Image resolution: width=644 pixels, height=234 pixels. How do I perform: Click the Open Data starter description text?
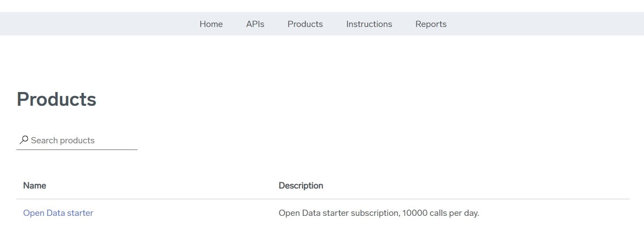point(378,213)
